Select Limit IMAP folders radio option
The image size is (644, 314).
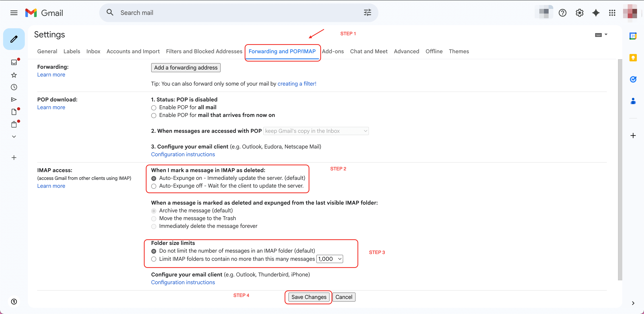(154, 259)
